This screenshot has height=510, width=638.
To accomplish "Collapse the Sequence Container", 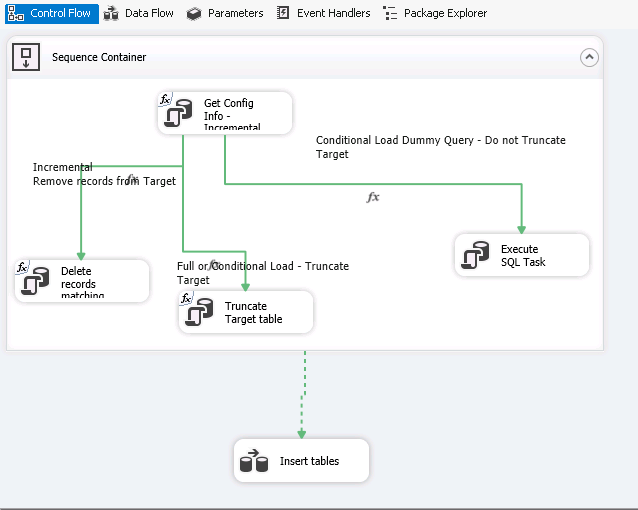I will 589,58.
